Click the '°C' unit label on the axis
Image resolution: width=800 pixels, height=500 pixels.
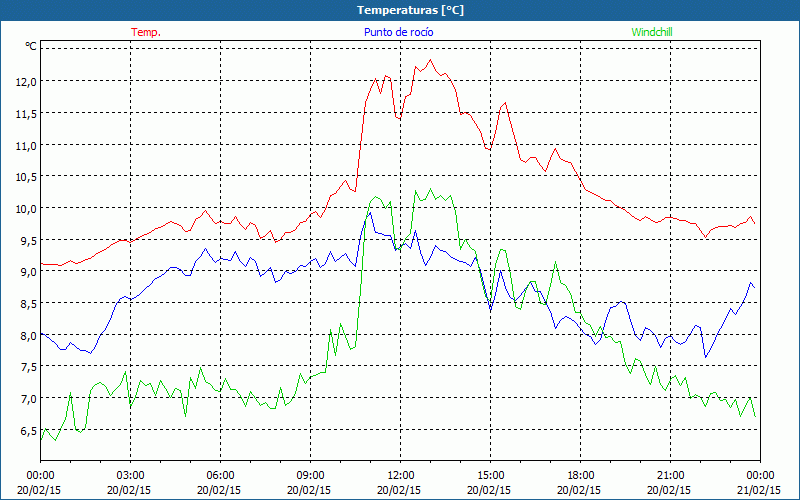[x=31, y=46]
